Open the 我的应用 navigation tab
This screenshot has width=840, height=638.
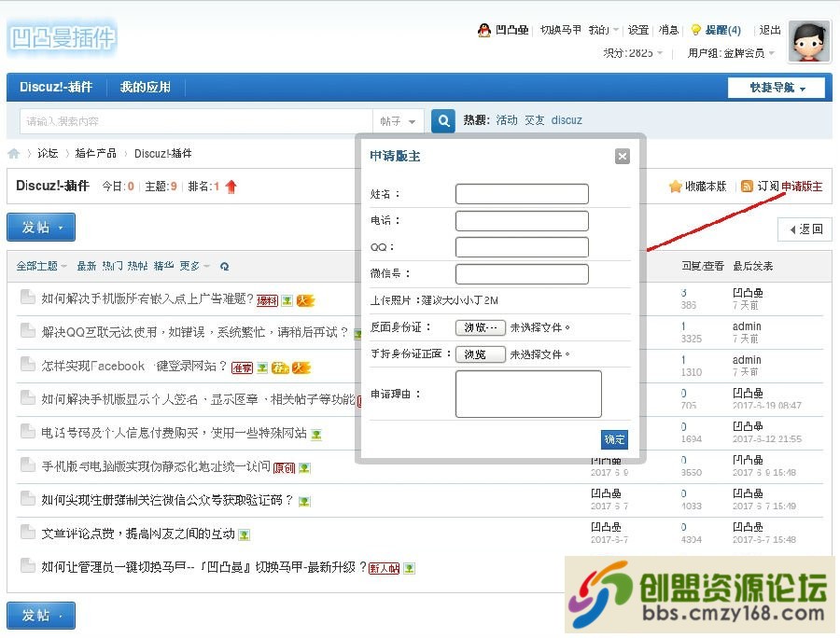pyautogui.click(x=146, y=88)
